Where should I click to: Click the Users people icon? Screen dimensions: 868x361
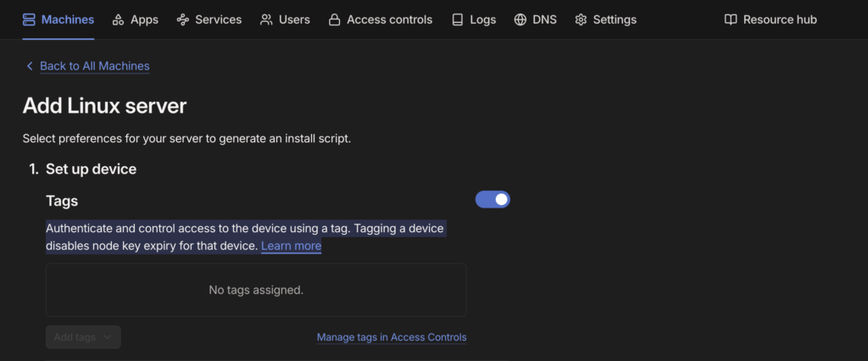point(266,19)
